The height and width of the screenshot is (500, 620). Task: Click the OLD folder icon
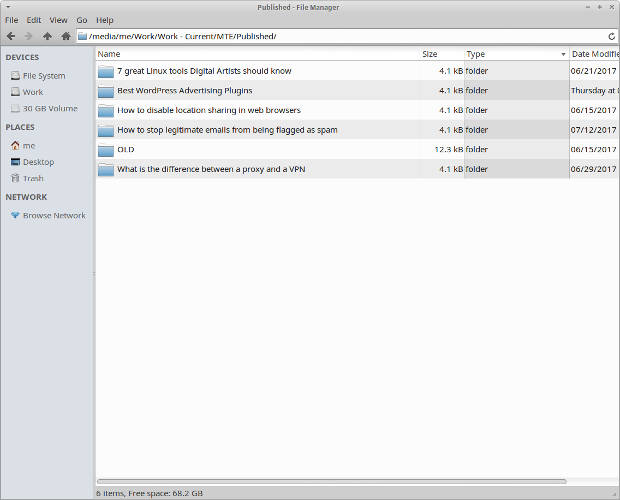[x=106, y=150]
